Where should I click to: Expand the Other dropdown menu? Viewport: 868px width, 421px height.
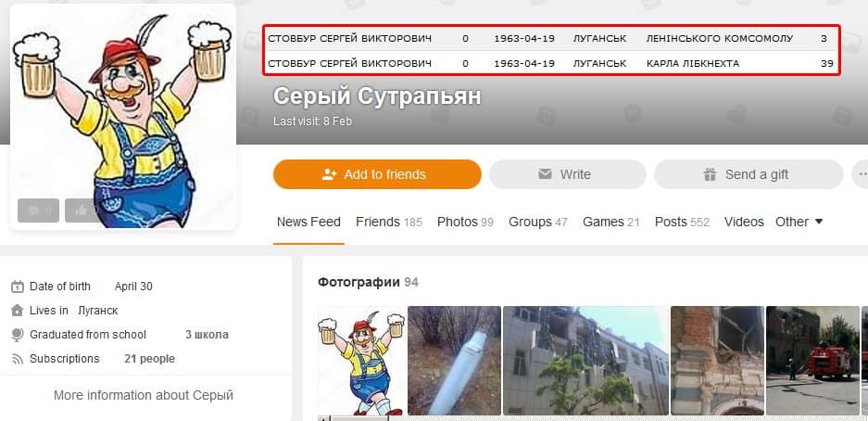coord(799,223)
